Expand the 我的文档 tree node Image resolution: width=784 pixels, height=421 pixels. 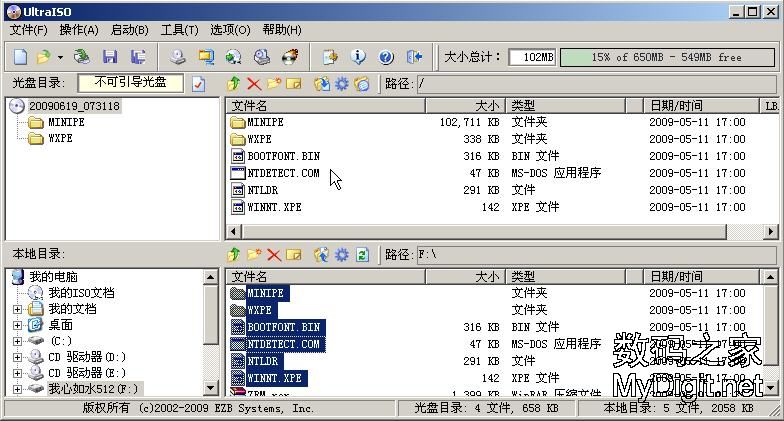tap(18, 310)
